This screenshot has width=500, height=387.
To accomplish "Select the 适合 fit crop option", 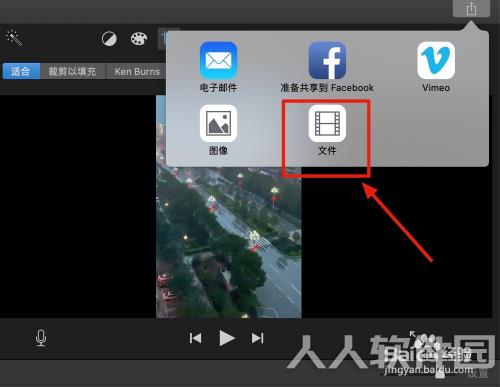I will [21, 71].
